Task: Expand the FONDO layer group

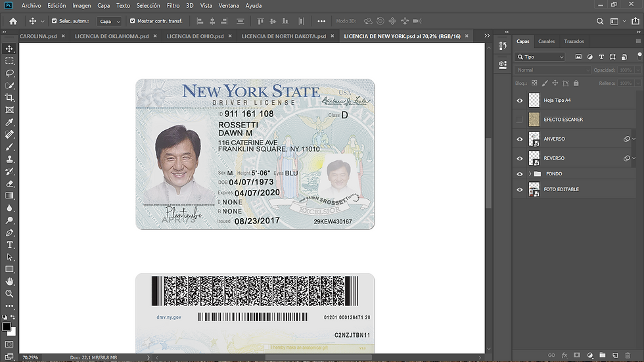Action: pos(530,173)
